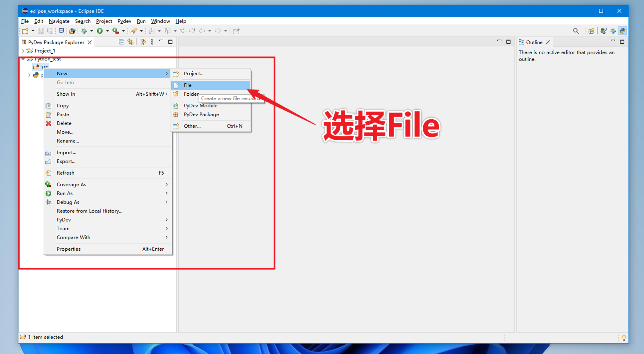Open the Debug dropdown arrow
This screenshot has height=354, width=644.
pos(92,31)
